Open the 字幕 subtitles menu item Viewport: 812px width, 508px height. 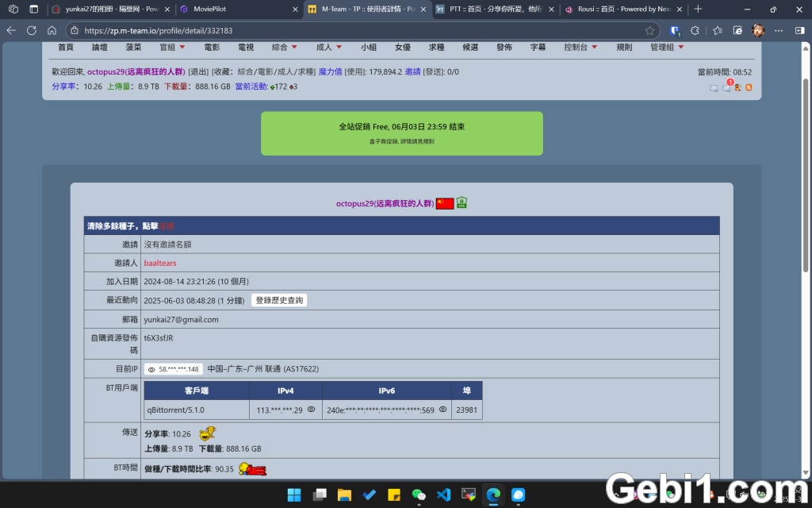click(x=538, y=47)
